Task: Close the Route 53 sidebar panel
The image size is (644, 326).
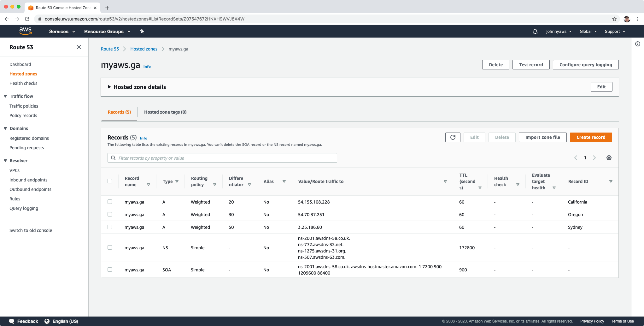Action: [79, 47]
